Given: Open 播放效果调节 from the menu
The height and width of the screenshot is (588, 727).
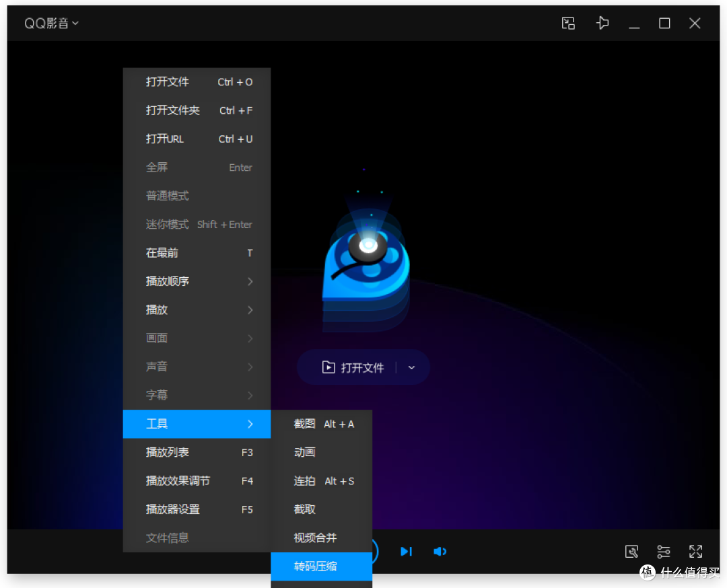Looking at the screenshot, I should pyautogui.click(x=197, y=481).
